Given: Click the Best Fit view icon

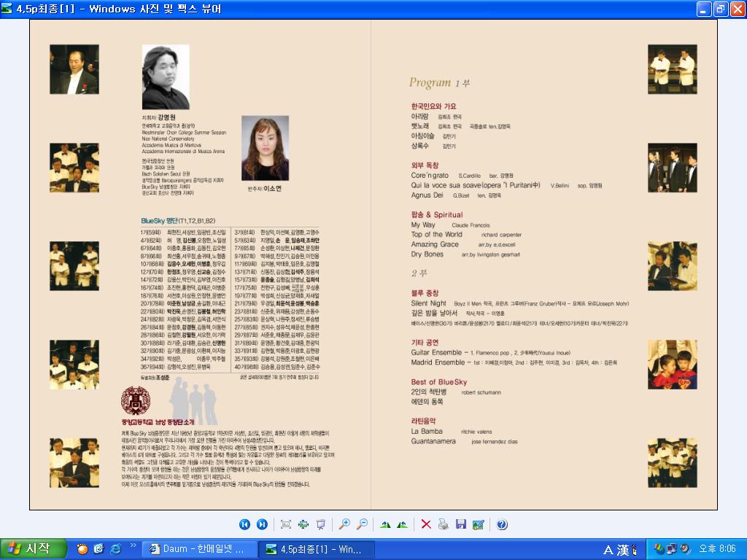Looking at the screenshot, I should [286, 524].
